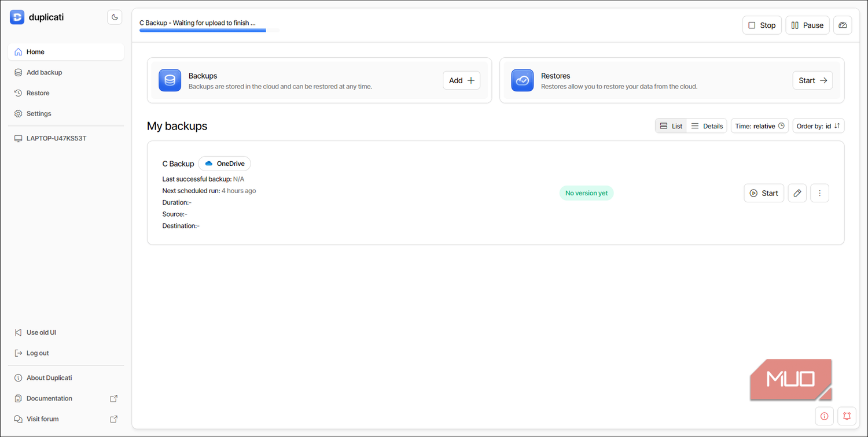Switch My backups to List view
Viewport: 868px width, 437px height.
point(671,126)
